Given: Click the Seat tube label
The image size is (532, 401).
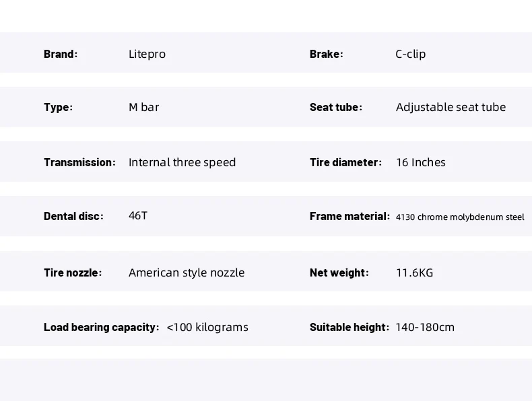Looking at the screenshot, I should pos(335,107).
